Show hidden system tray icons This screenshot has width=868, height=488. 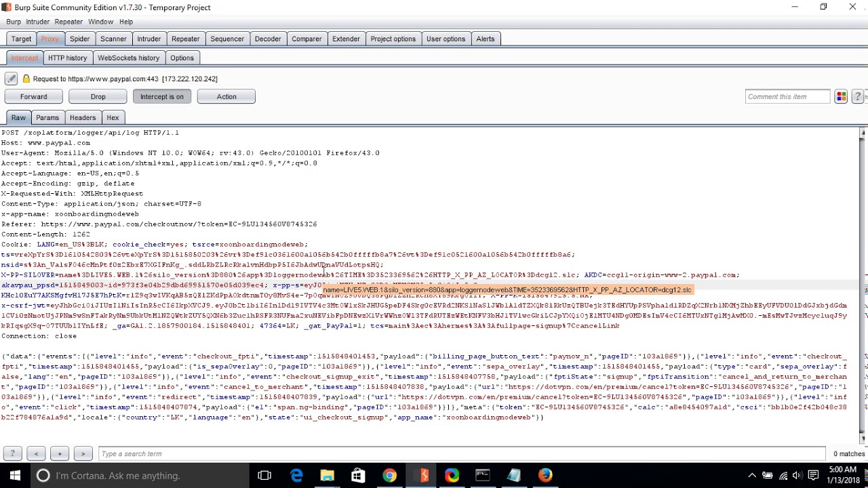(751, 475)
